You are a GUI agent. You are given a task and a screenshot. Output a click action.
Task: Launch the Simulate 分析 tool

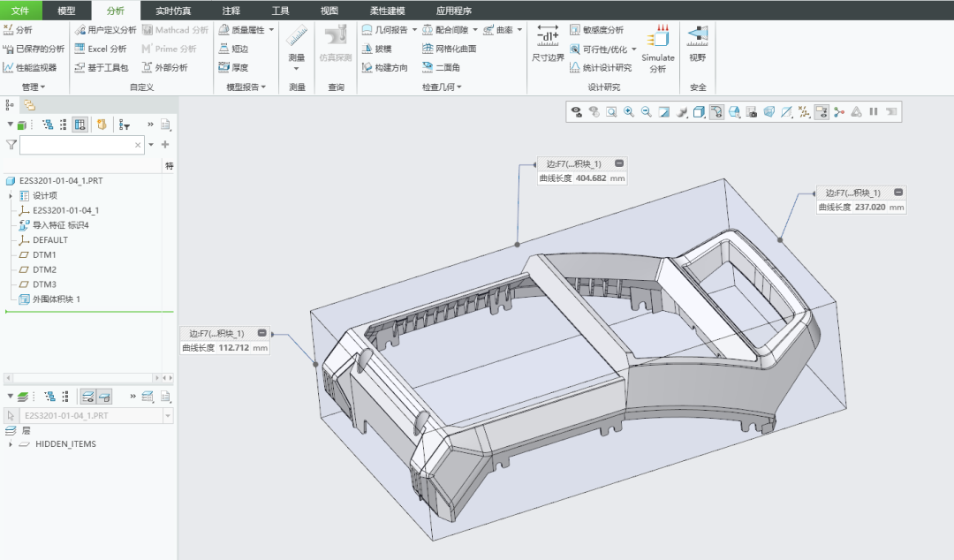pyautogui.click(x=658, y=49)
